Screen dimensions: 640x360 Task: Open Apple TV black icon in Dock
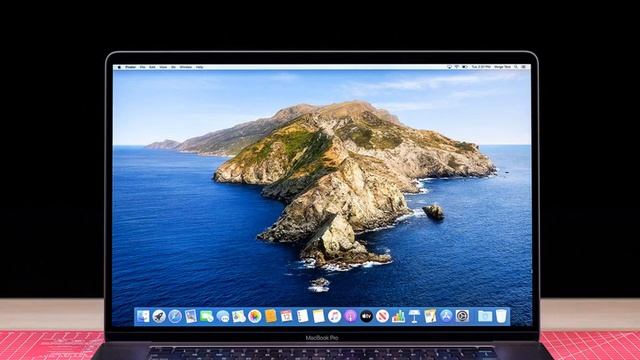[366, 316]
